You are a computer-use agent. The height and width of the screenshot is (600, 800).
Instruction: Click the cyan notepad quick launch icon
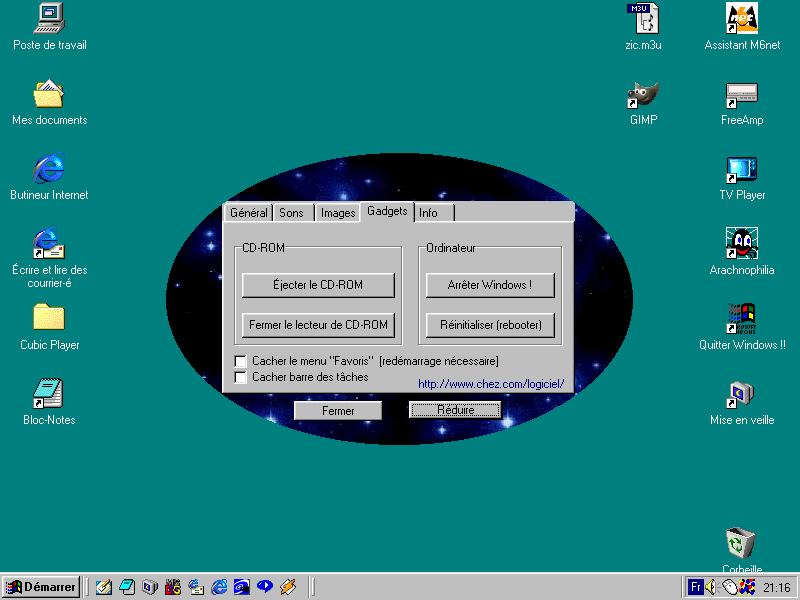[x=127, y=587]
